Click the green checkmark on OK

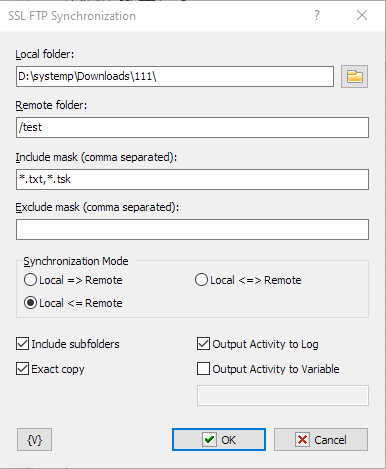coord(209,440)
